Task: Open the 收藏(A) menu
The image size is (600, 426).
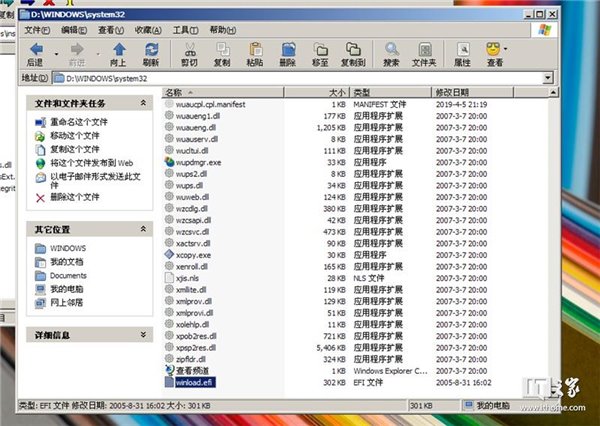Action: click(x=148, y=30)
